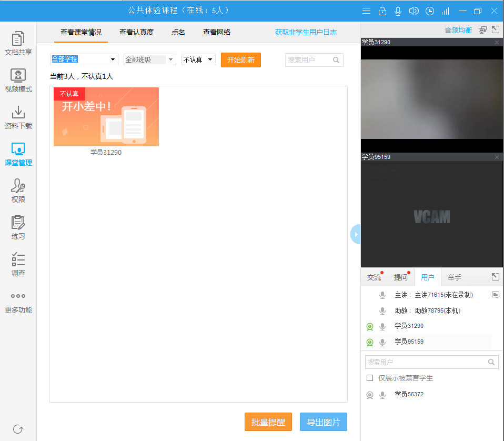Open the 练习 exercise tool
This screenshot has height=441, width=504.
18,227
